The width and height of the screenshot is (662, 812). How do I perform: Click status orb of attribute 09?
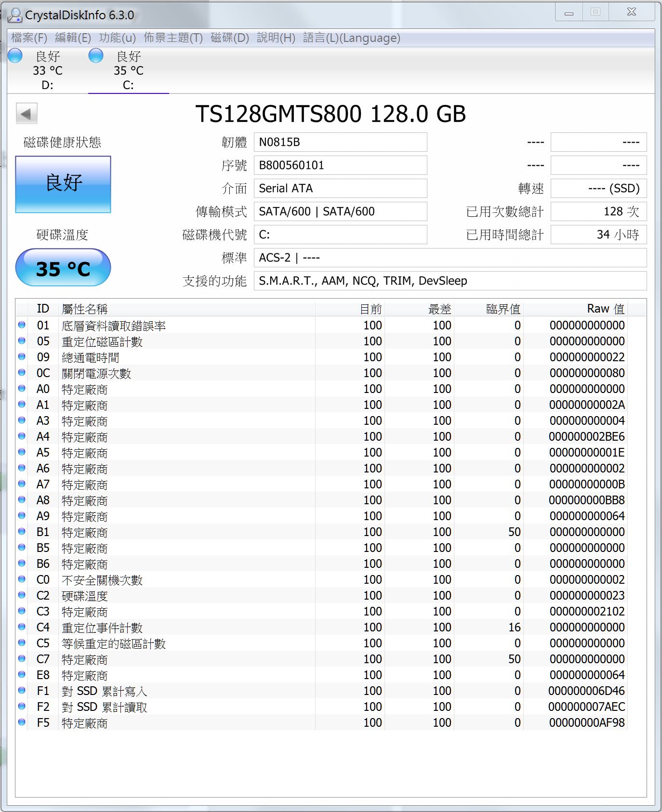click(x=22, y=357)
